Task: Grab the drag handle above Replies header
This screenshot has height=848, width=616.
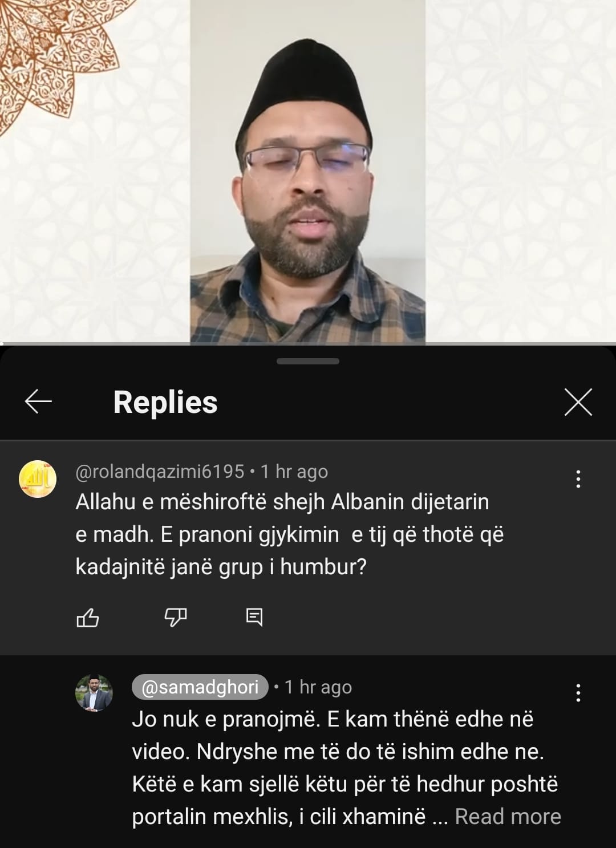Action: point(308,361)
